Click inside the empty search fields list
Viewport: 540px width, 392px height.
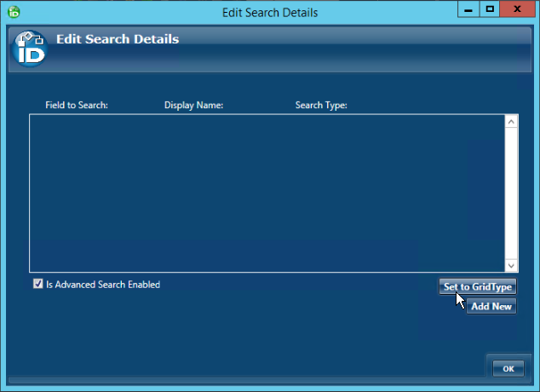pyautogui.click(x=267, y=193)
